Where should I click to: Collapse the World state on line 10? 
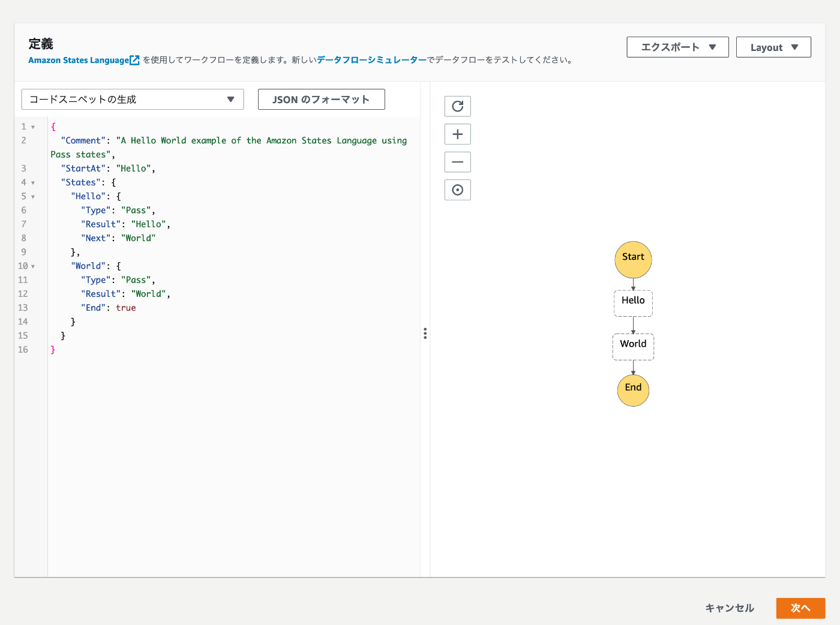[x=35, y=266]
